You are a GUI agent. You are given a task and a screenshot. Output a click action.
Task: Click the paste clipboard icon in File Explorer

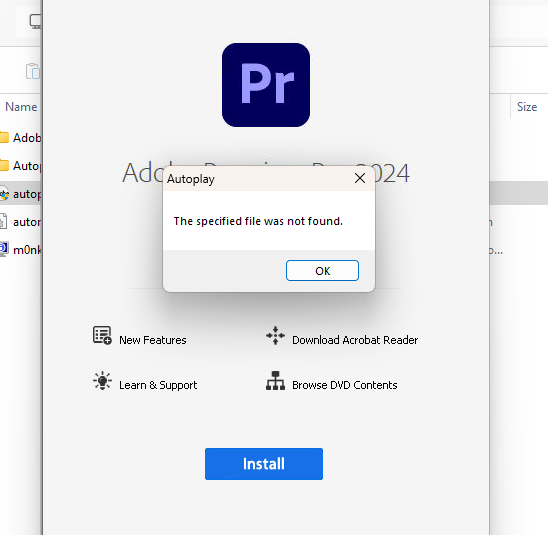(x=33, y=71)
